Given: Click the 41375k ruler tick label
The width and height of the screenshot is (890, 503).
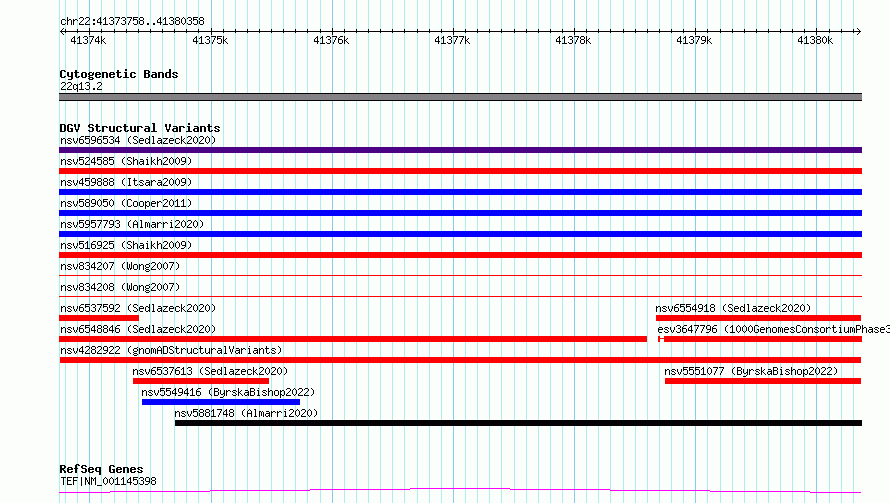Looking at the screenshot, I should (x=210, y=40).
